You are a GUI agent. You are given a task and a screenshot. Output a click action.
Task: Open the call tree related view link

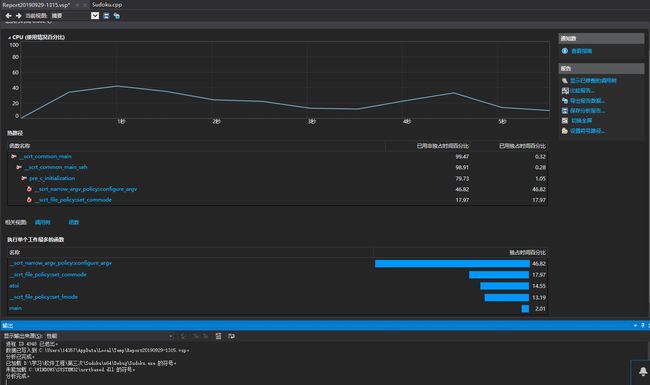[43, 223]
